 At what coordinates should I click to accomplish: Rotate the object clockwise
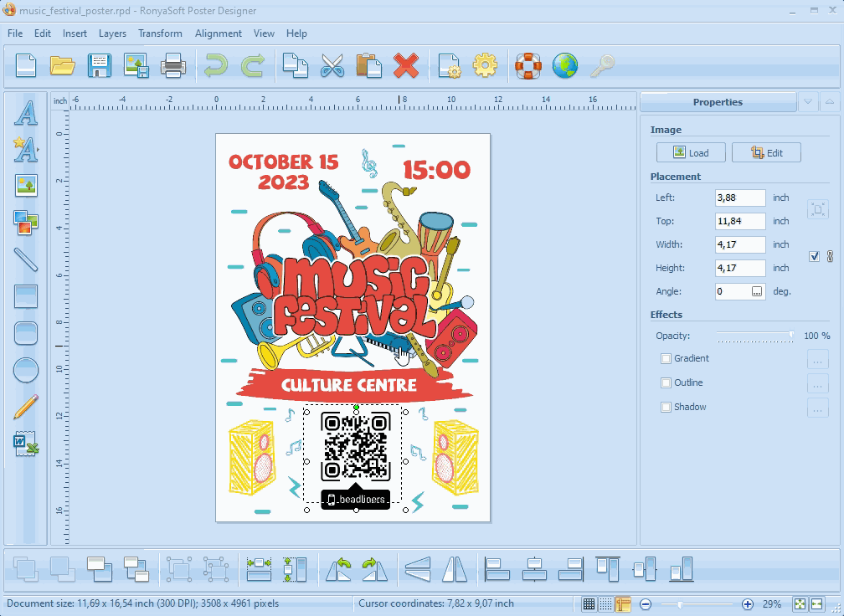(x=375, y=569)
